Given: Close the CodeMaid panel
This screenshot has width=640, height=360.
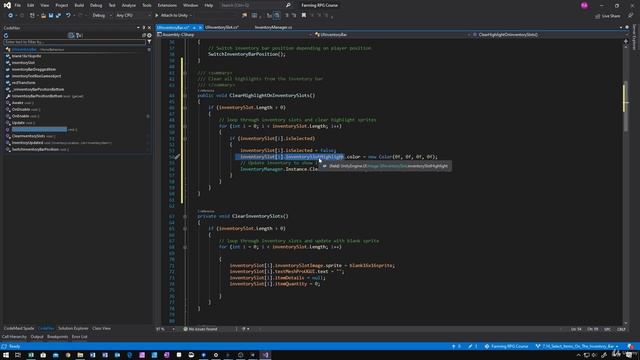Looking at the screenshot, I should click(x=149, y=28).
